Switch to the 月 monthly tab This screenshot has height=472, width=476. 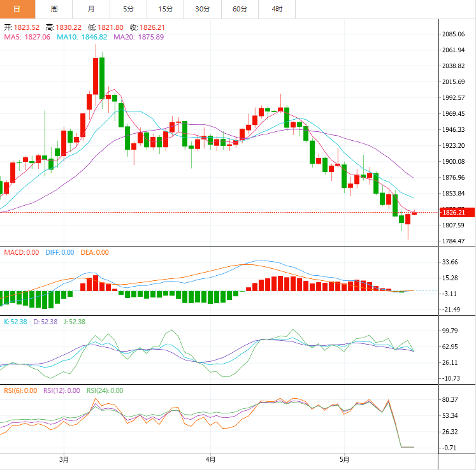[91, 9]
